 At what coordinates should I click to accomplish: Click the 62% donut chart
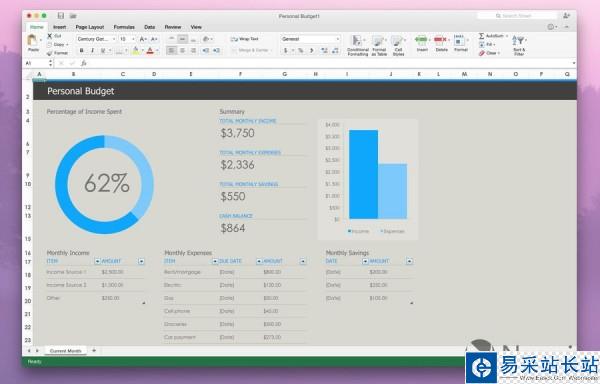click(x=104, y=184)
